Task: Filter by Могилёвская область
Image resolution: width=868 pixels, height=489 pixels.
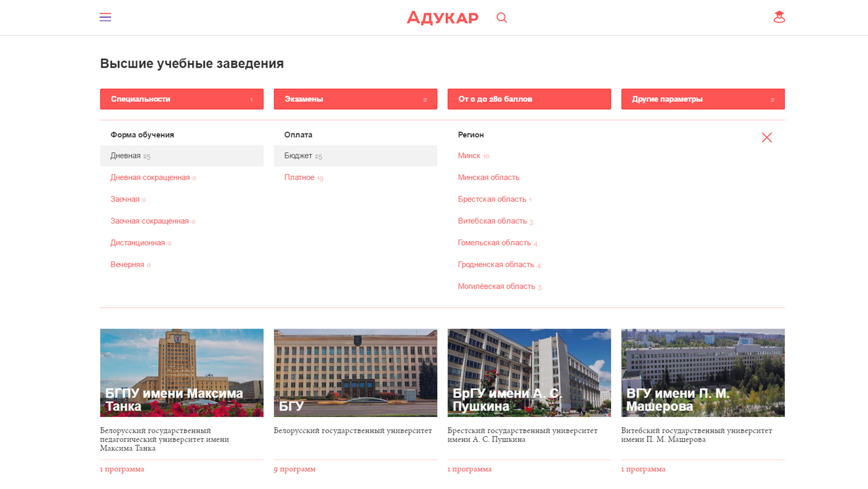Action: point(500,286)
